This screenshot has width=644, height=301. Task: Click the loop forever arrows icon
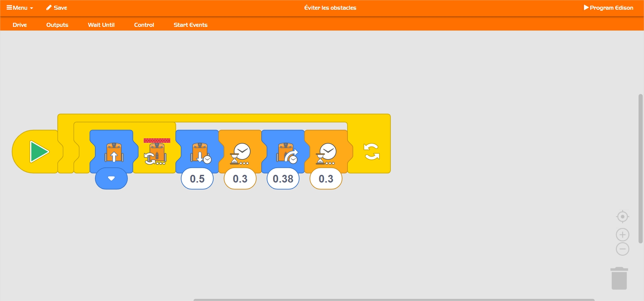pyautogui.click(x=371, y=152)
